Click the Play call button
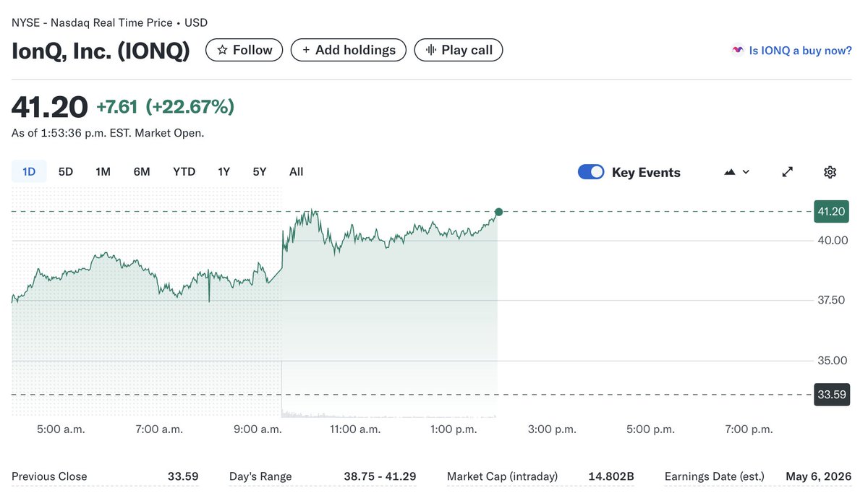 (x=458, y=49)
